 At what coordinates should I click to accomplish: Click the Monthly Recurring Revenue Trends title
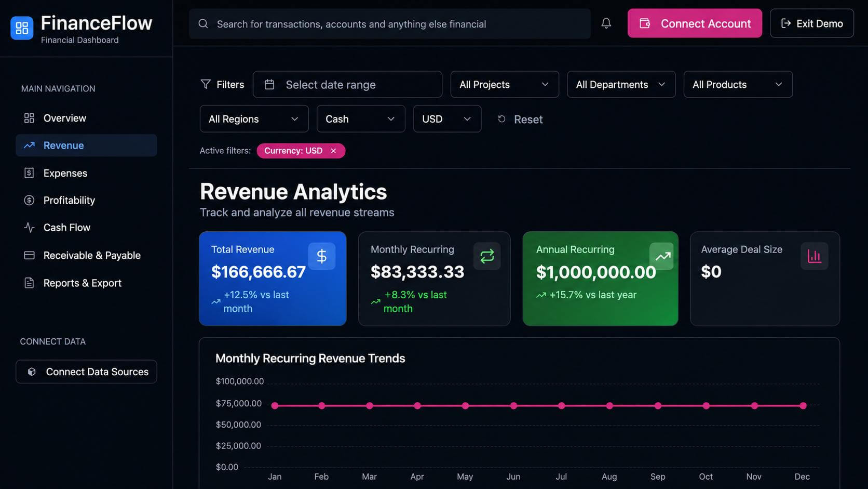pos(310,358)
